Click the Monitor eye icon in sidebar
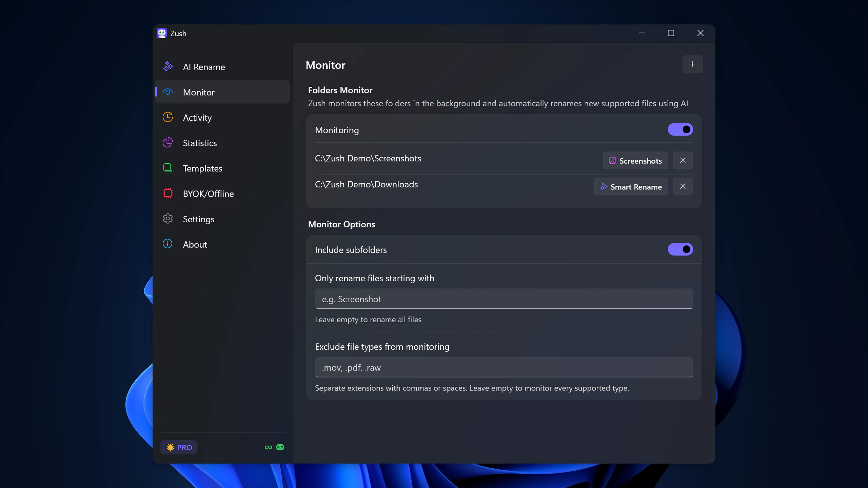 168,92
